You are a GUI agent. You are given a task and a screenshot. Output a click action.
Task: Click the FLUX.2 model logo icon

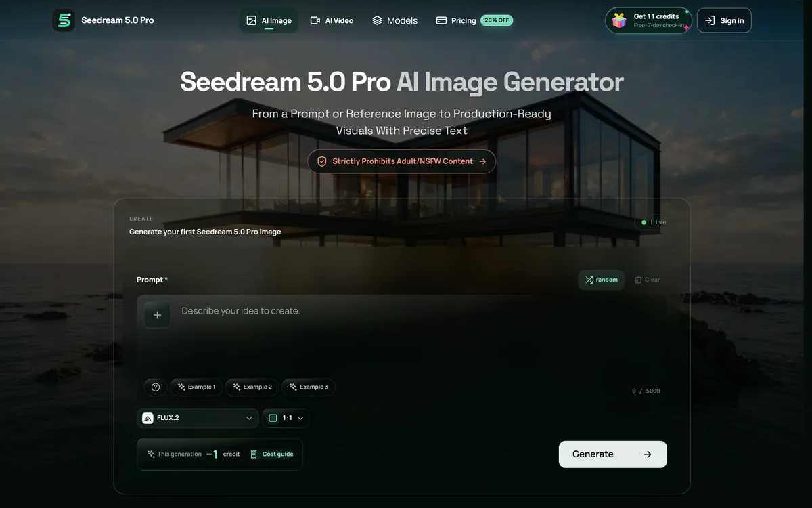coord(148,418)
